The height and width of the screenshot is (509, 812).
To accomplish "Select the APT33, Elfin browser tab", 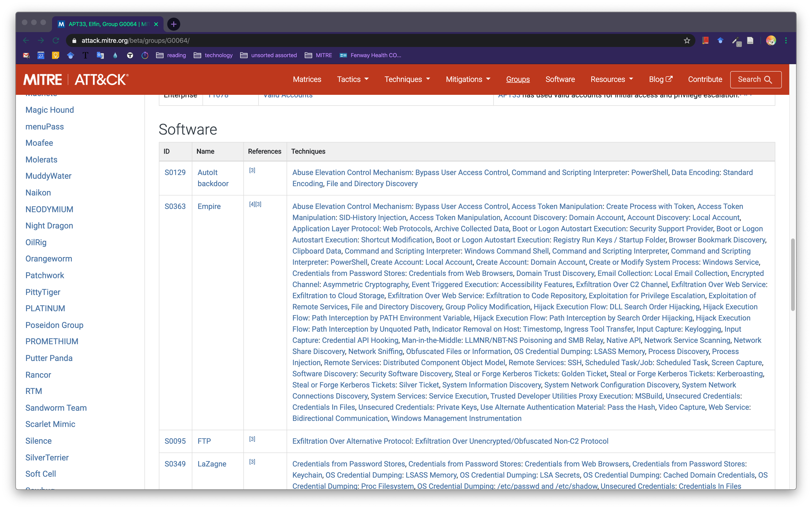I will point(108,24).
